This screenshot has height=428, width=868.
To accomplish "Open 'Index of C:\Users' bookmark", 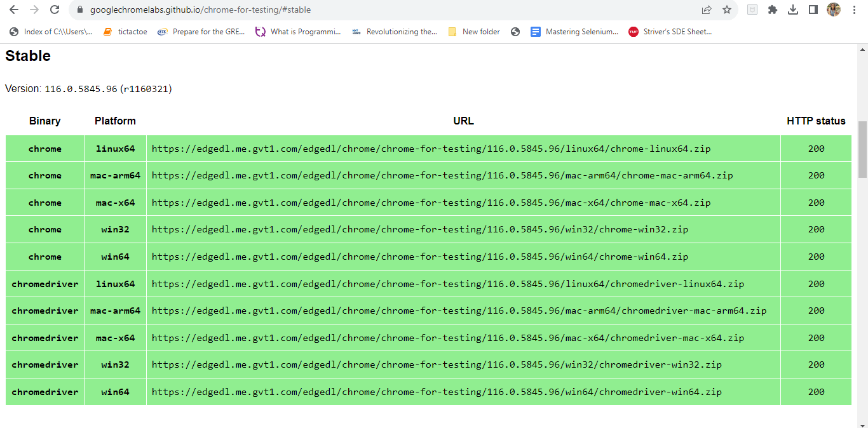I will point(51,32).
